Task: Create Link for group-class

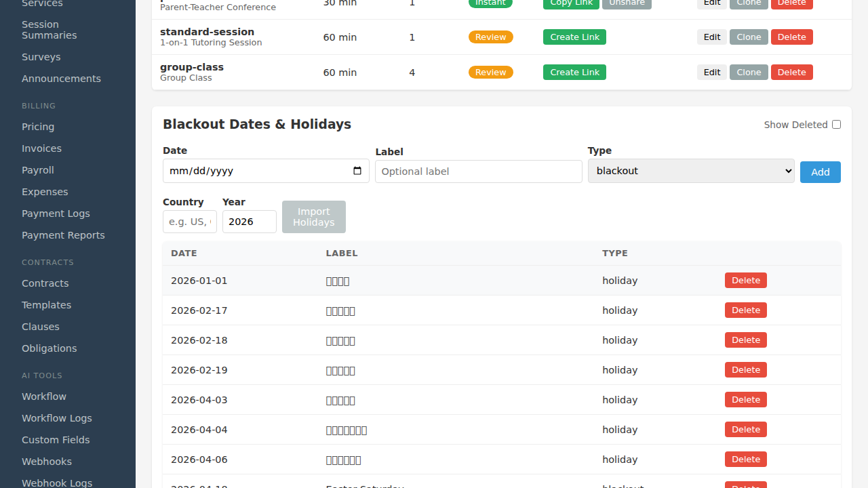Action: [574, 73]
